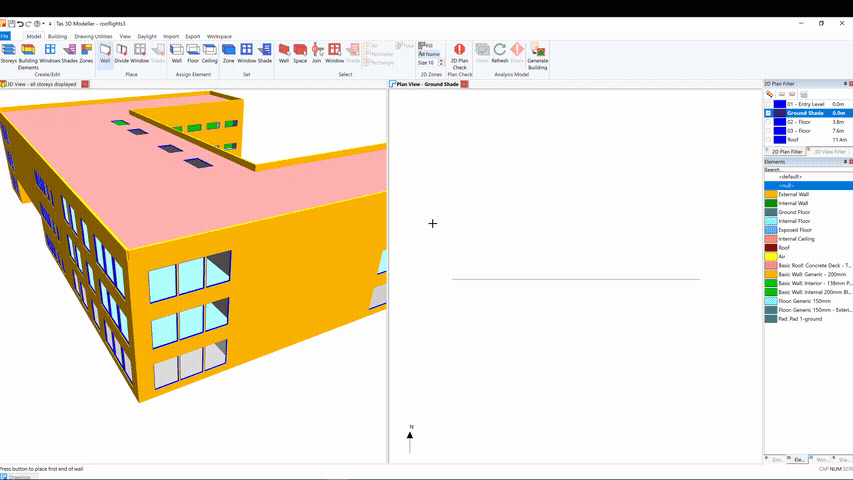Open the View ribbon tab
Screen dimensions: 853x480
tap(125, 36)
